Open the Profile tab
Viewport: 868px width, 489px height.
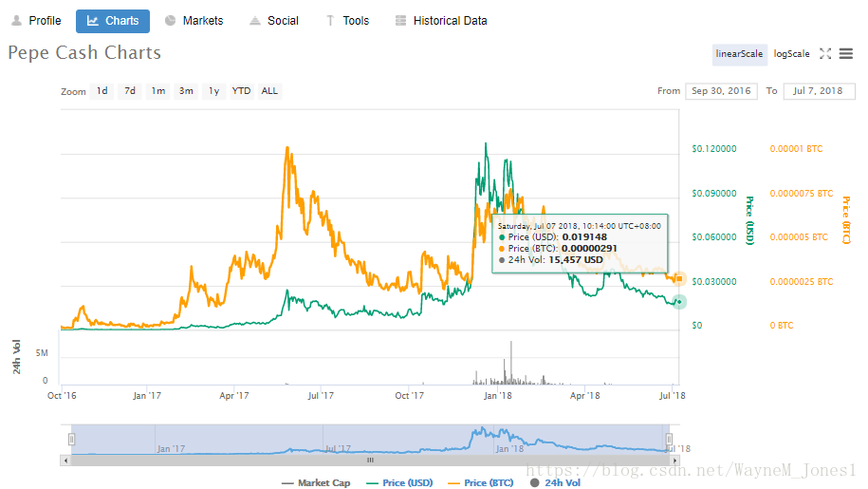pos(37,21)
